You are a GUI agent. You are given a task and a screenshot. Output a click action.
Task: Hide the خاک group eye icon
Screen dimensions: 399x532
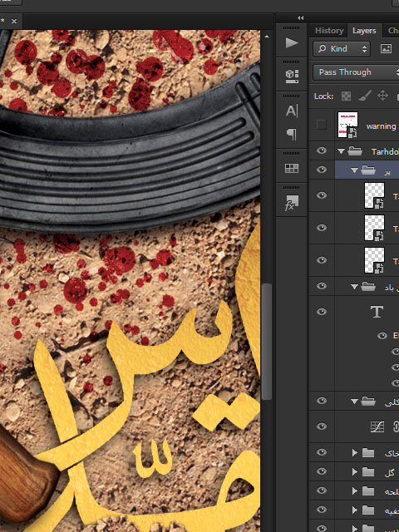(x=322, y=452)
